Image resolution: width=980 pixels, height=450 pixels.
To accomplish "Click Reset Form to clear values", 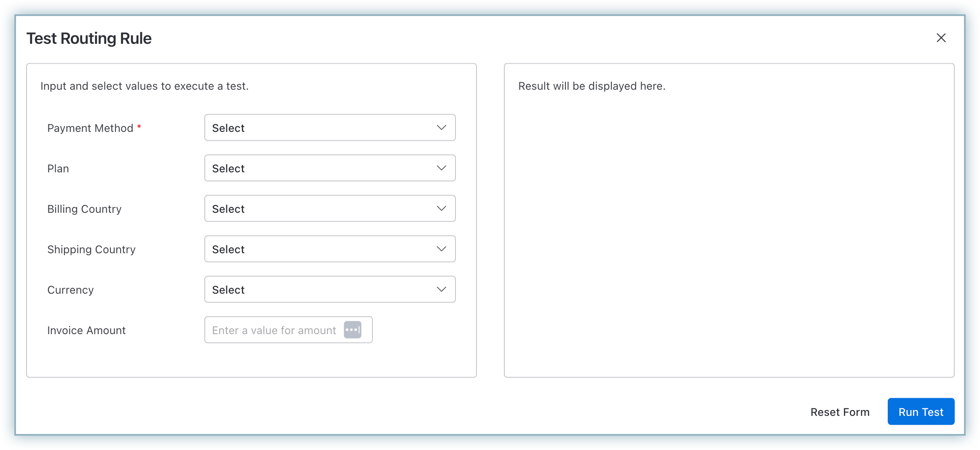I will coord(840,412).
